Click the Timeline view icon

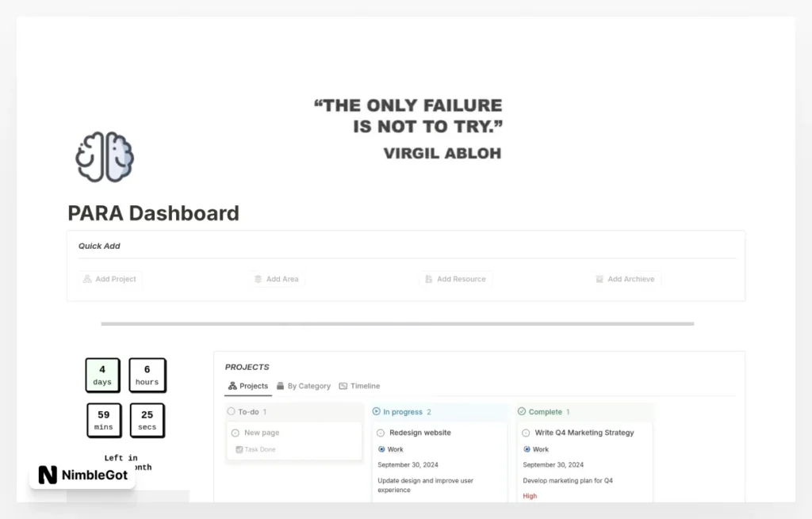coord(344,386)
